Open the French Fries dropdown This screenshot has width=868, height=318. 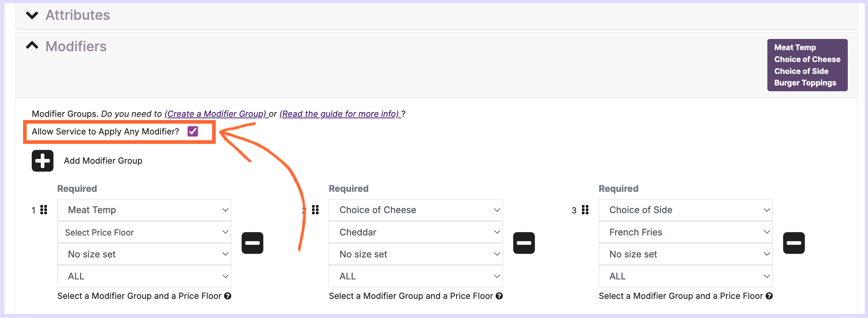pos(685,232)
